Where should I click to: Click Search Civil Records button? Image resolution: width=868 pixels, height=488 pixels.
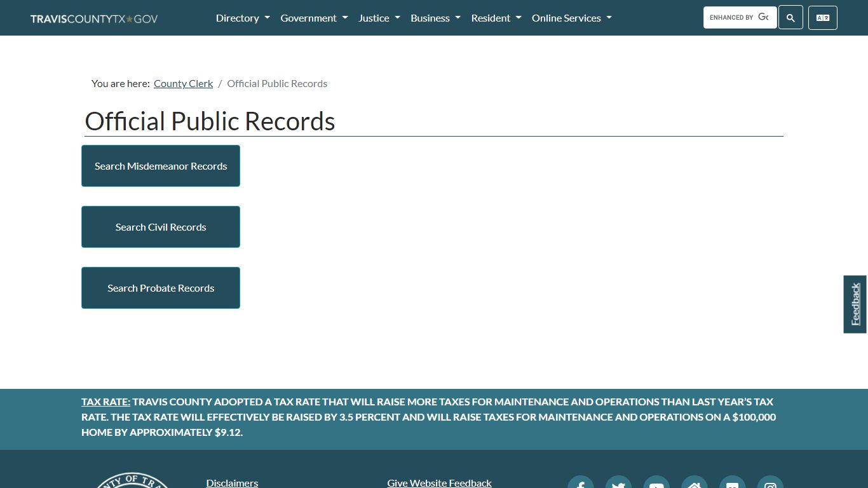[160, 227]
